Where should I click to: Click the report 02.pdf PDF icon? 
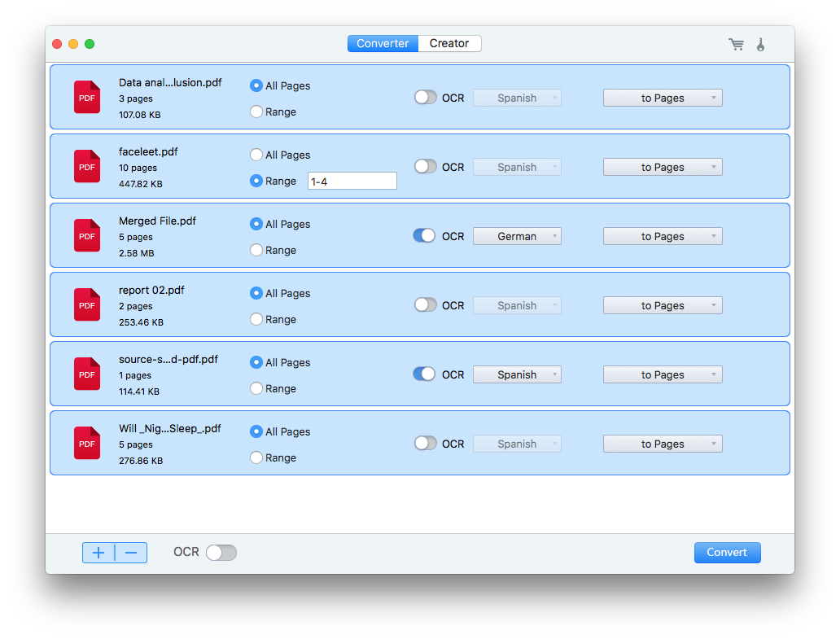click(86, 304)
